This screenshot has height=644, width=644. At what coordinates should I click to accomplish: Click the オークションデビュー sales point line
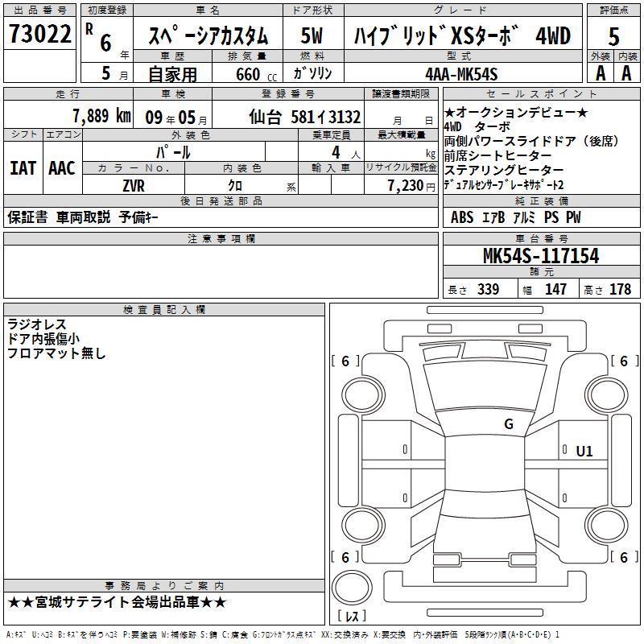point(515,112)
